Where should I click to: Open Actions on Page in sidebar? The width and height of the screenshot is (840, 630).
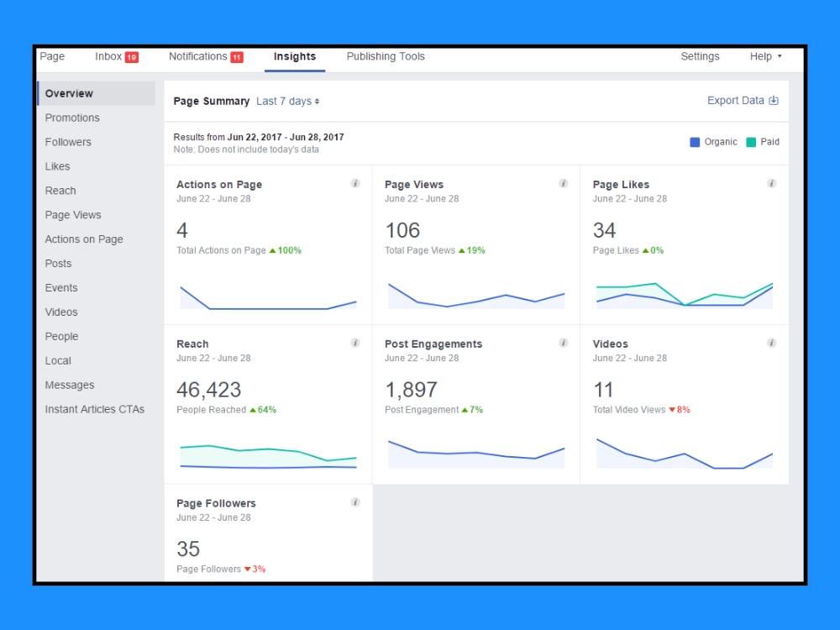pos(84,239)
